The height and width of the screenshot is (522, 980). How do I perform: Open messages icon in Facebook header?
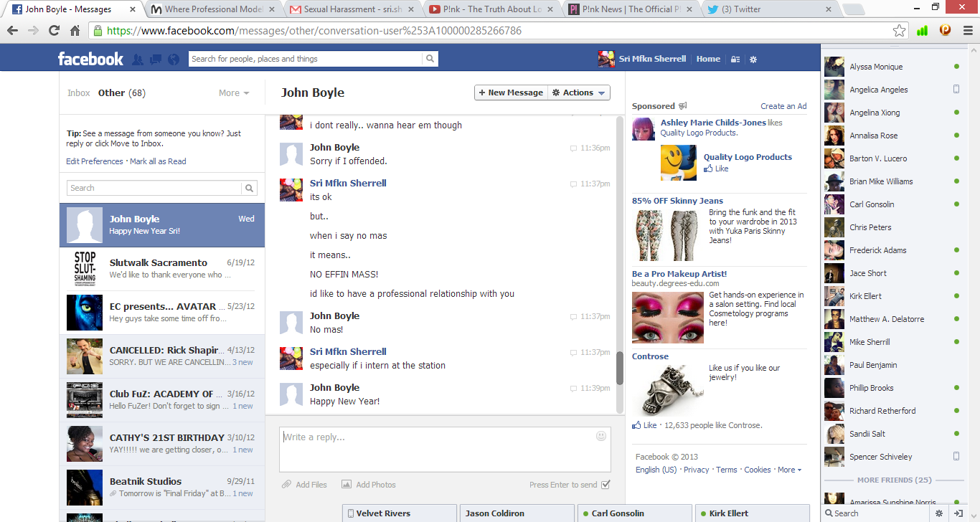[155, 60]
